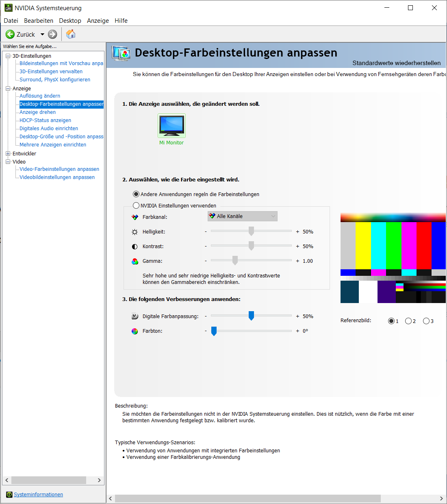Screen dimensions: 447x504
Task: Open the Bearbeiten menu
Action: coord(39,21)
